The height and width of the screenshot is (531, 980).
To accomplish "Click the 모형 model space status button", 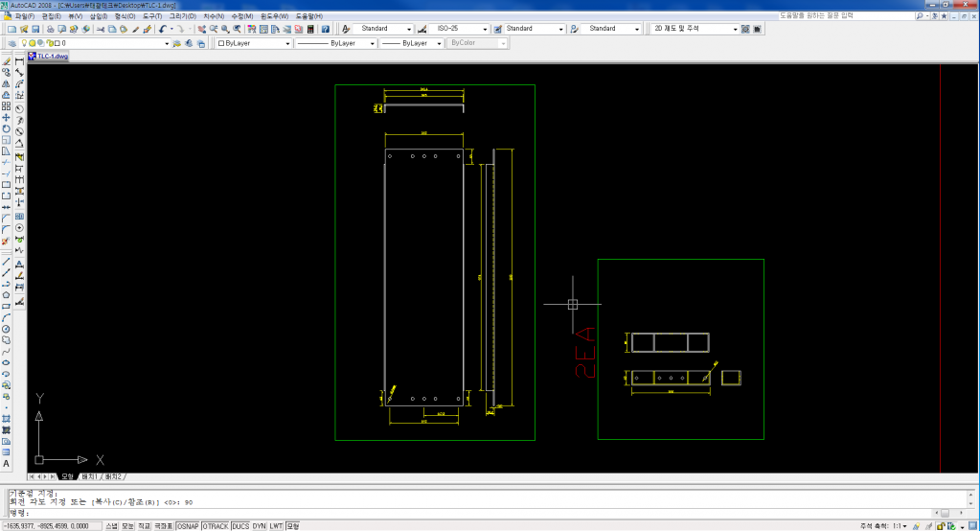I will pyautogui.click(x=292, y=526).
